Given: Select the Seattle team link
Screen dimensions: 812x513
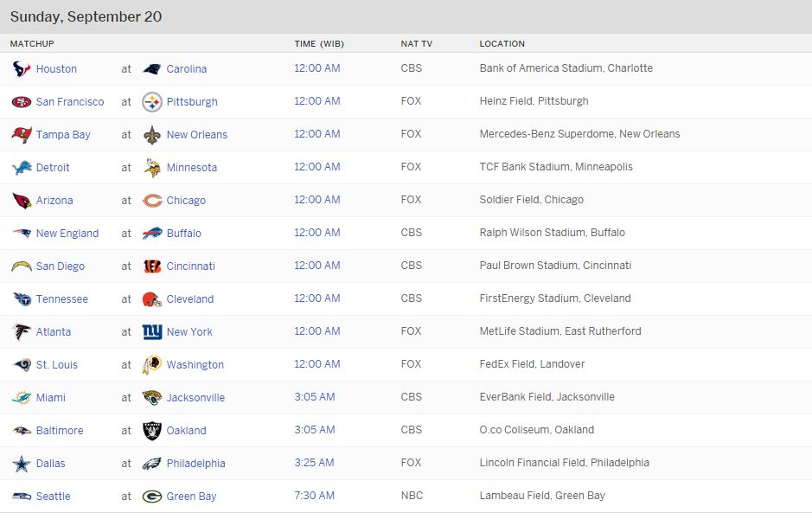Looking at the screenshot, I should tap(54, 497).
